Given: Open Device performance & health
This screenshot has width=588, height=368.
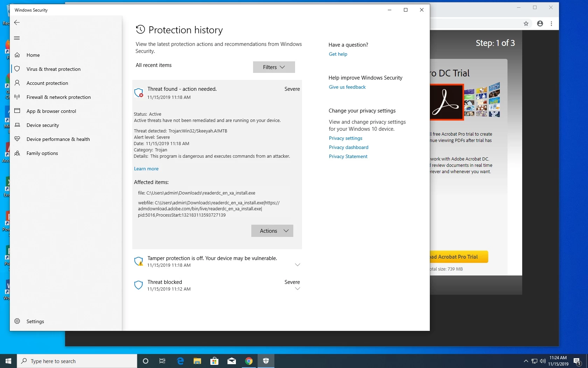Looking at the screenshot, I should pyautogui.click(x=58, y=139).
